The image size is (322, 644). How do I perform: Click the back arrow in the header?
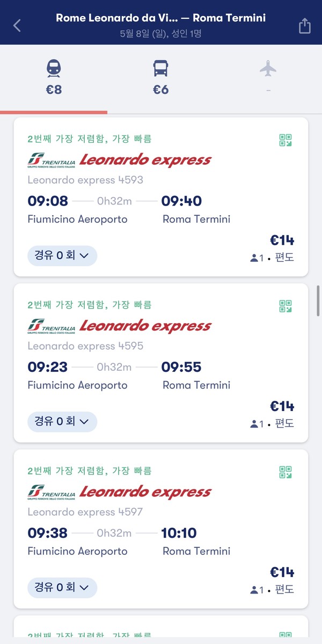point(16,25)
